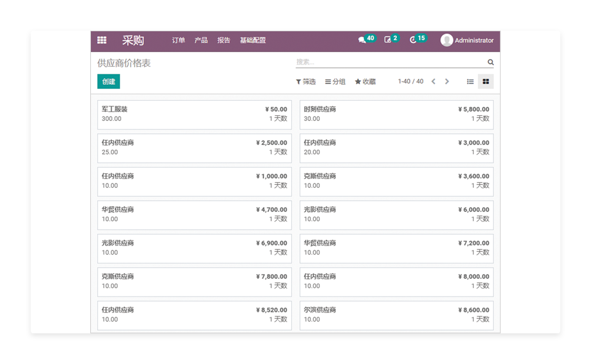Click the Administrator avatar icon
This screenshot has width=591, height=364.
tap(447, 41)
